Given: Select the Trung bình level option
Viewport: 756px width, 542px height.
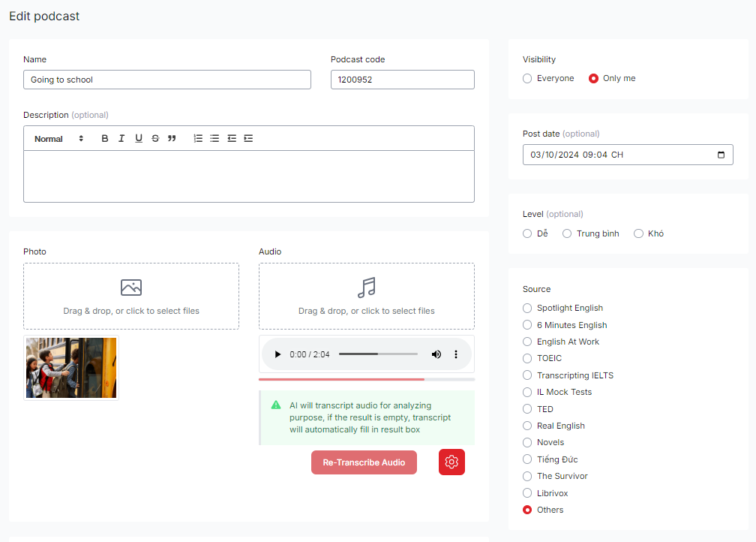Looking at the screenshot, I should (567, 233).
